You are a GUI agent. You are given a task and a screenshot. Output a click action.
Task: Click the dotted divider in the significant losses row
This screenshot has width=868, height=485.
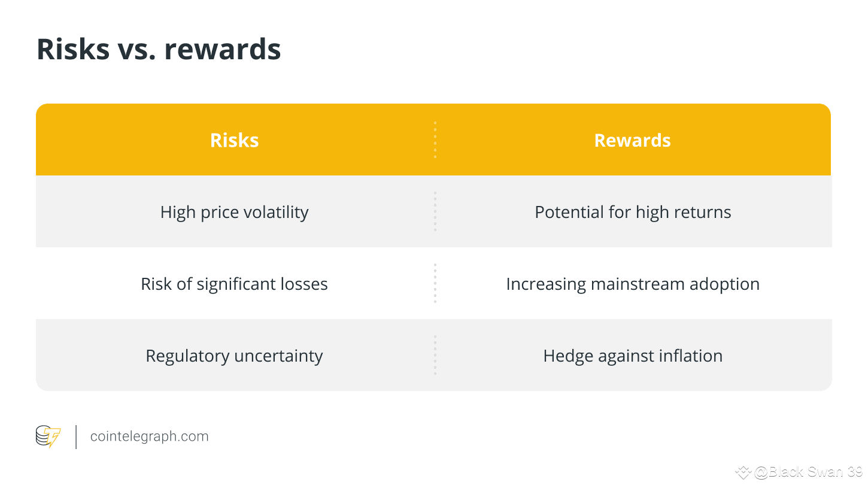(435, 284)
